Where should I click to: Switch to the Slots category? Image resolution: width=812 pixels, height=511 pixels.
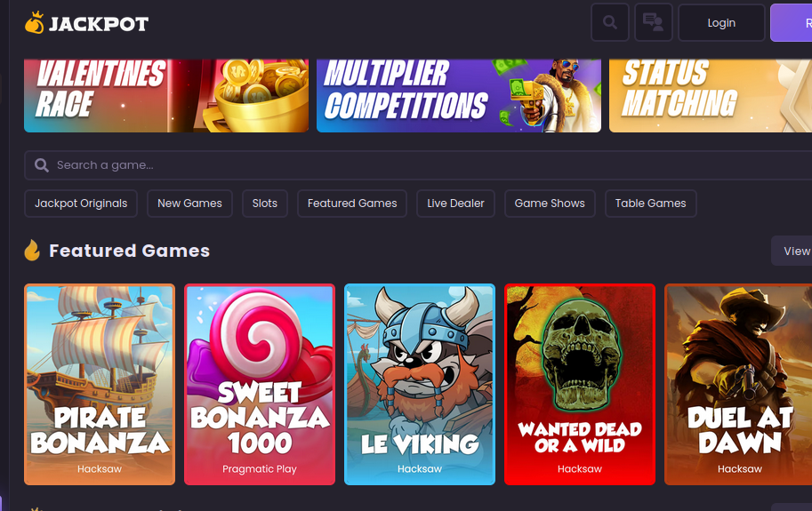click(x=265, y=204)
